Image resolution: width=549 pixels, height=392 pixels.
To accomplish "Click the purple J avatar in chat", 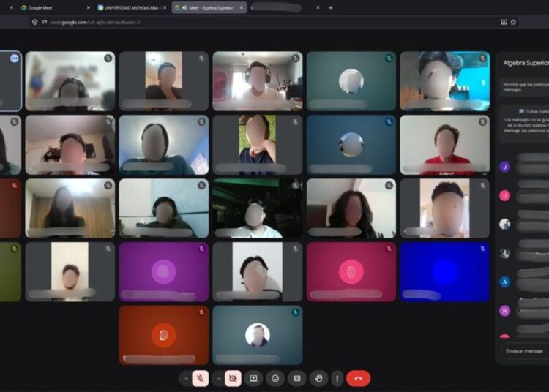I will pos(505,167).
